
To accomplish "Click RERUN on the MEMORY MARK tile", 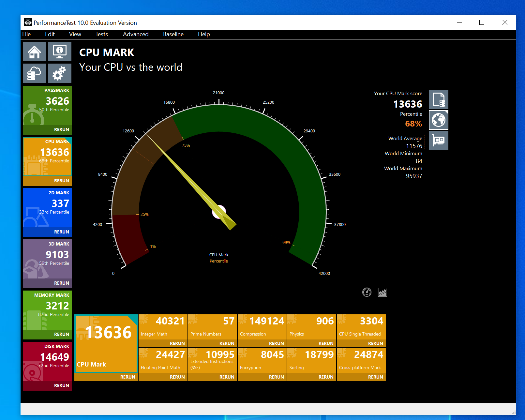I will [62, 334].
